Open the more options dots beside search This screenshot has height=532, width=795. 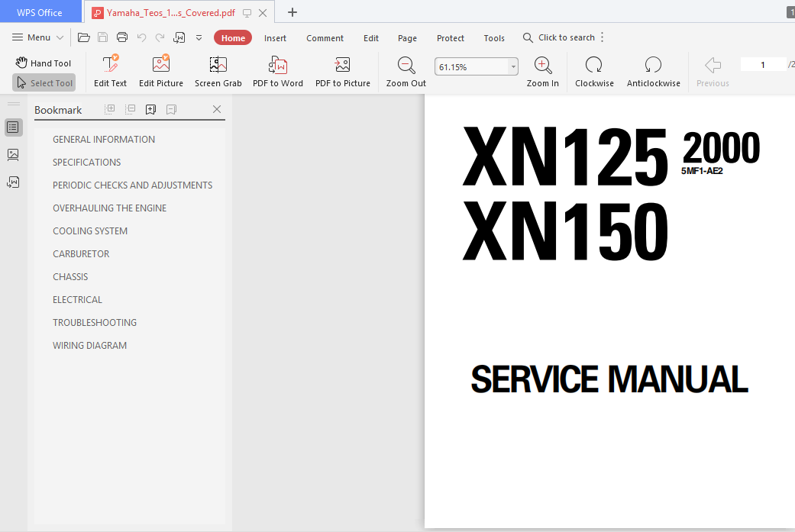(602, 37)
